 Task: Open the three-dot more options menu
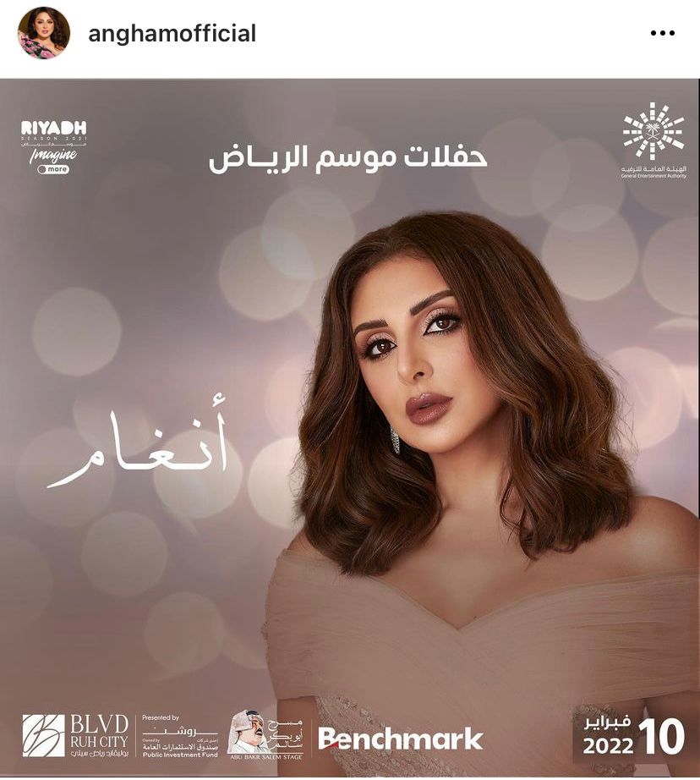point(663,34)
